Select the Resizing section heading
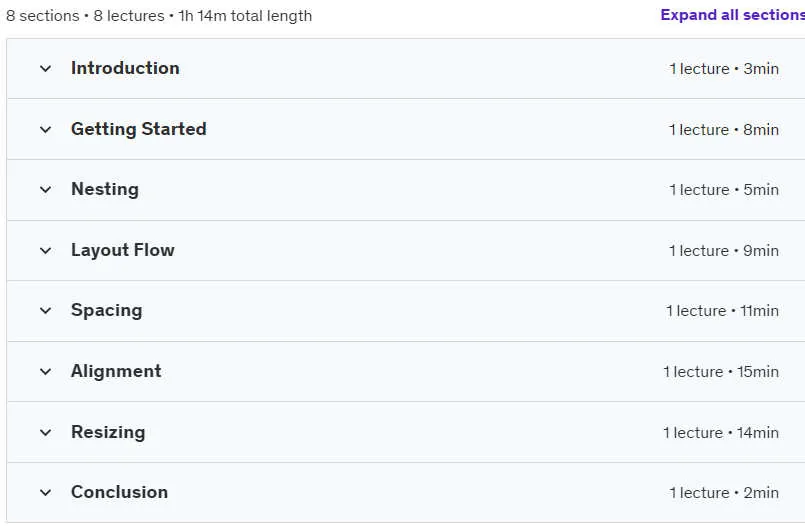 click(108, 432)
